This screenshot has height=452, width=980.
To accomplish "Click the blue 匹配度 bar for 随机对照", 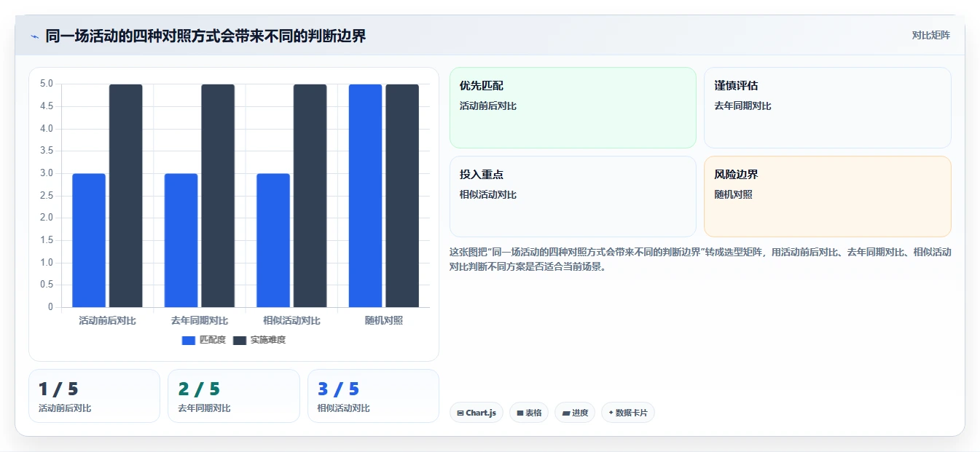I will point(365,196).
